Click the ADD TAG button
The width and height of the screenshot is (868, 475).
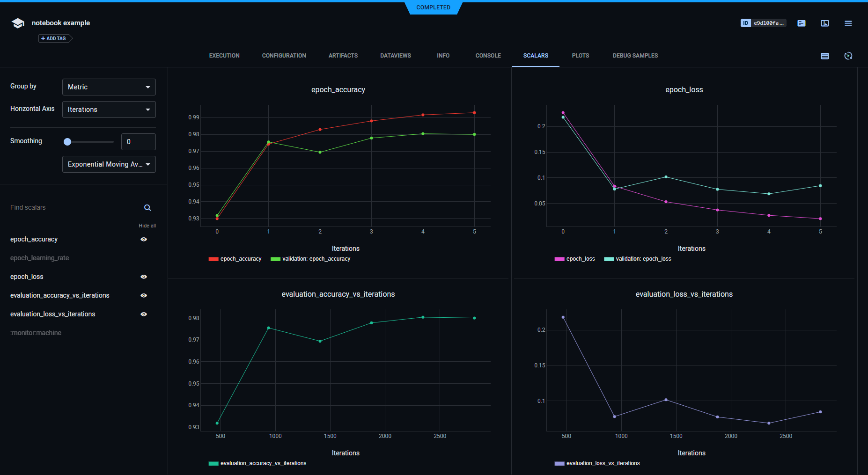55,38
